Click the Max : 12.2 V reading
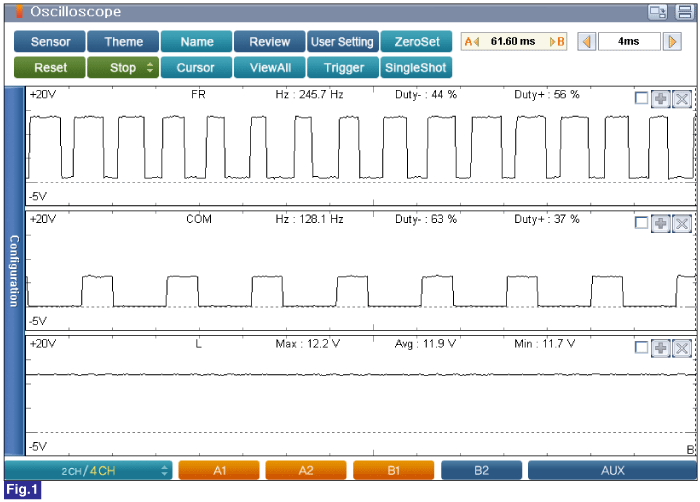The height and width of the screenshot is (502, 700). pyautogui.click(x=308, y=344)
